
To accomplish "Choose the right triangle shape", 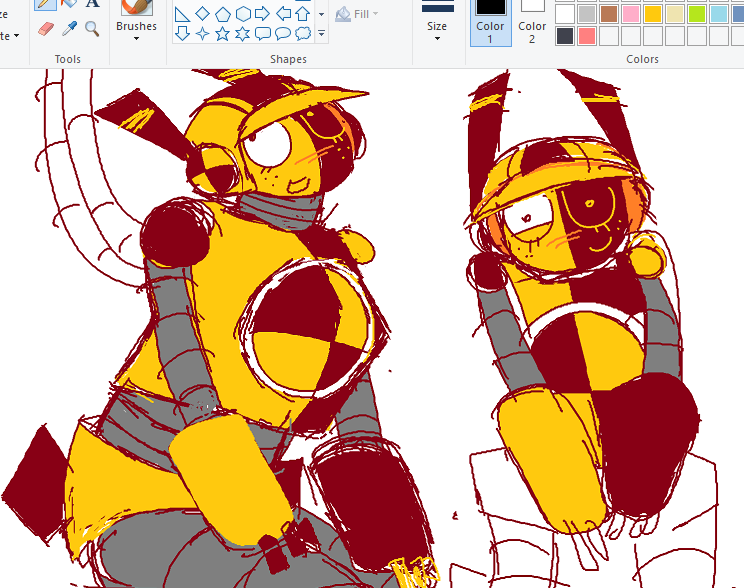I will [182, 14].
